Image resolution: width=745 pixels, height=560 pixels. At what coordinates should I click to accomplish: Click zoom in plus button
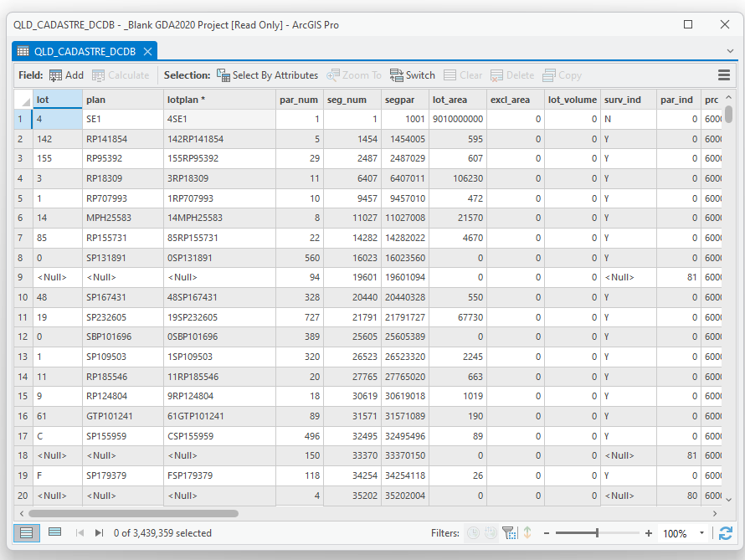[x=649, y=533]
